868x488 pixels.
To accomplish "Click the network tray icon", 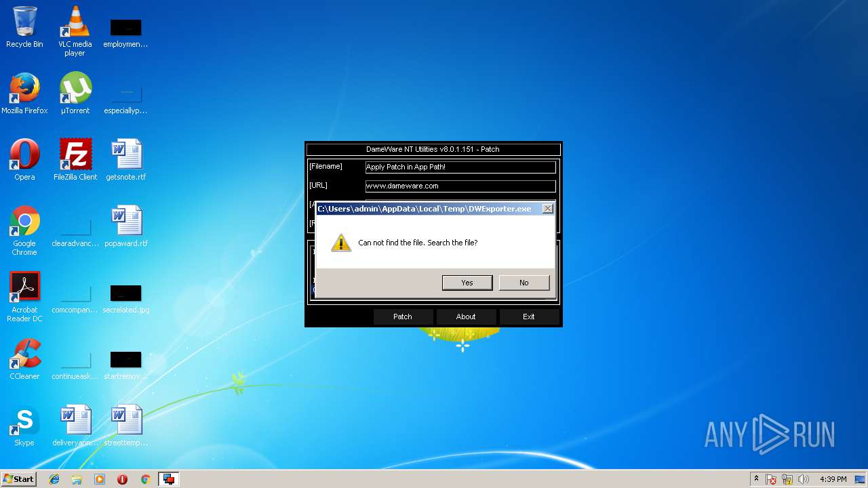I will (x=788, y=479).
